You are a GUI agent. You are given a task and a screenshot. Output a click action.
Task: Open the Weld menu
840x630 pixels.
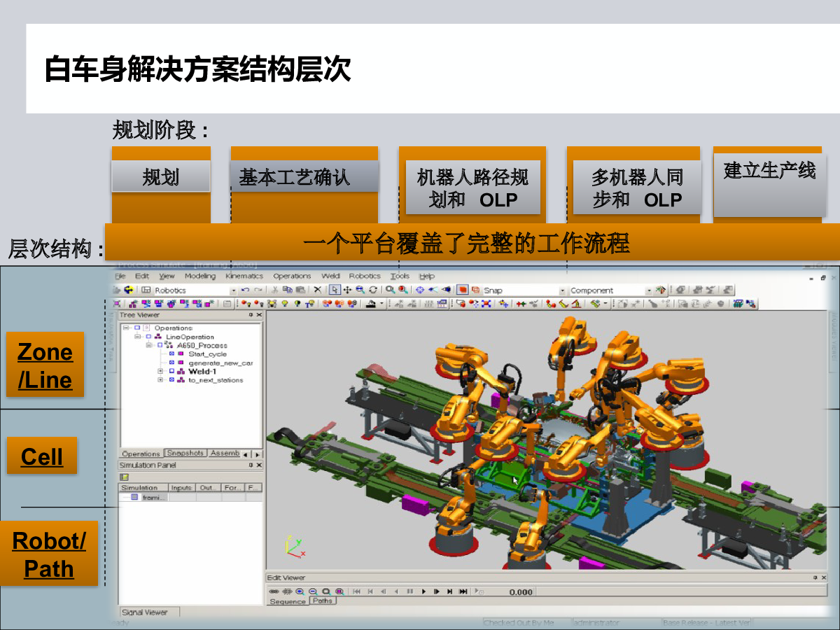330,276
